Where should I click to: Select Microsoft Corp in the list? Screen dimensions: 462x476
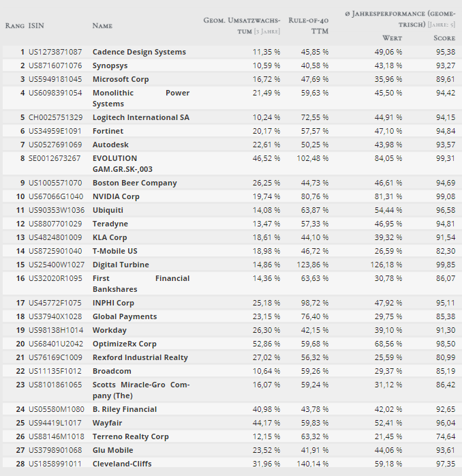pos(121,79)
